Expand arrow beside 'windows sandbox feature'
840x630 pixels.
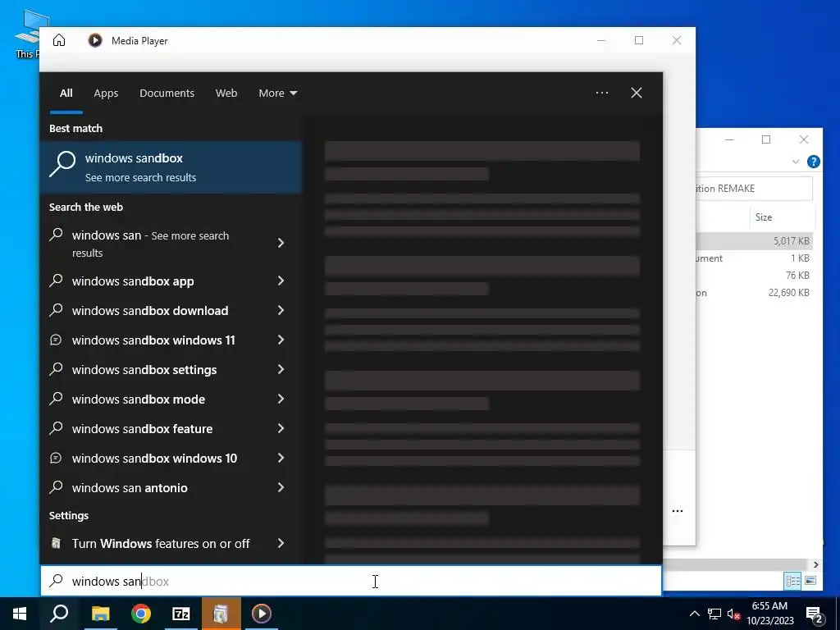coord(281,428)
